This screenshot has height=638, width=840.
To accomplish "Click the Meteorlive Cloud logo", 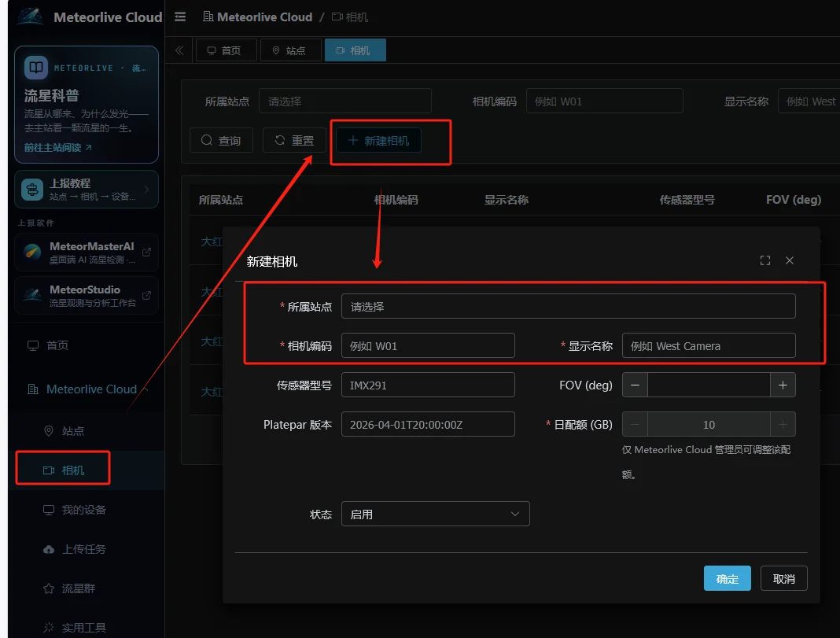I will coord(30,17).
